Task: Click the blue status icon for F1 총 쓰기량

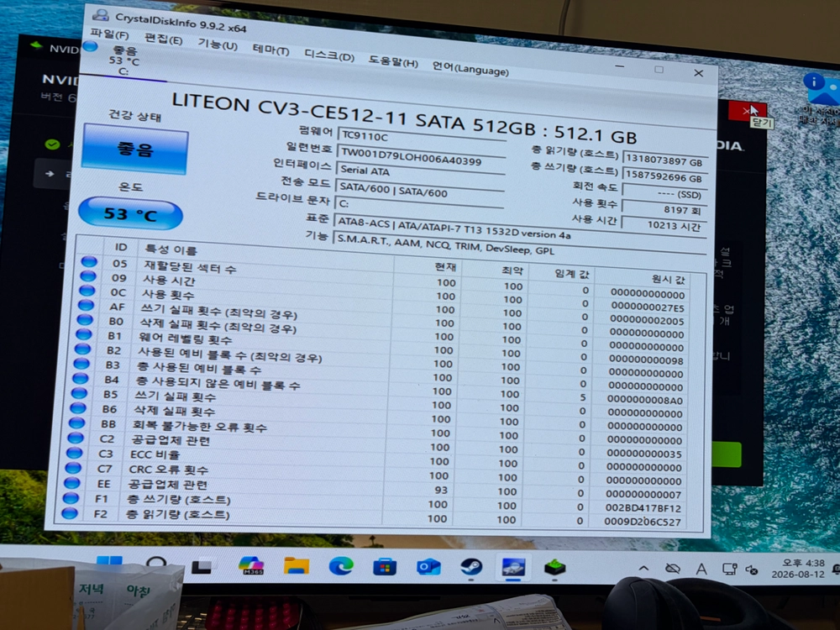Action: [x=71, y=498]
